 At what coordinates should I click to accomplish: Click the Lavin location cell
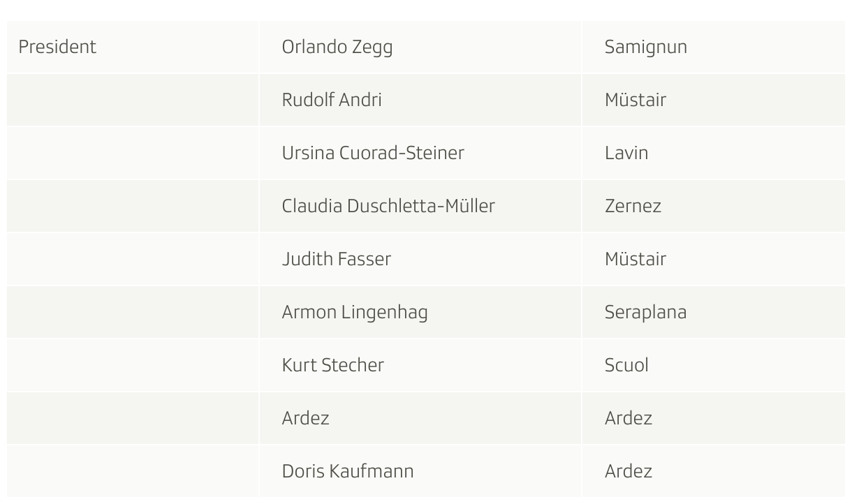[x=626, y=153]
